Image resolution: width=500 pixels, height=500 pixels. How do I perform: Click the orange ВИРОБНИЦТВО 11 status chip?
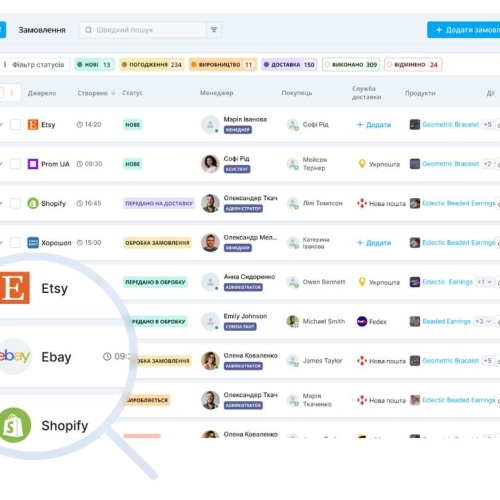[223, 65]
